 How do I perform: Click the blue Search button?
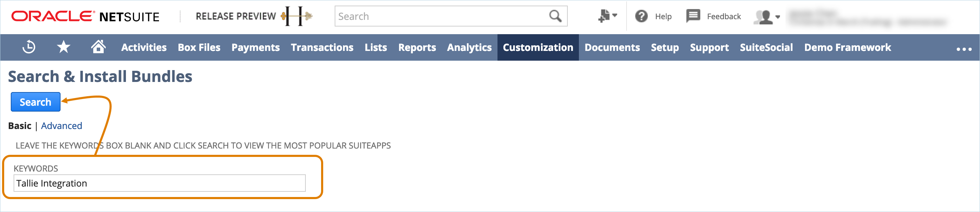[35, 102]
